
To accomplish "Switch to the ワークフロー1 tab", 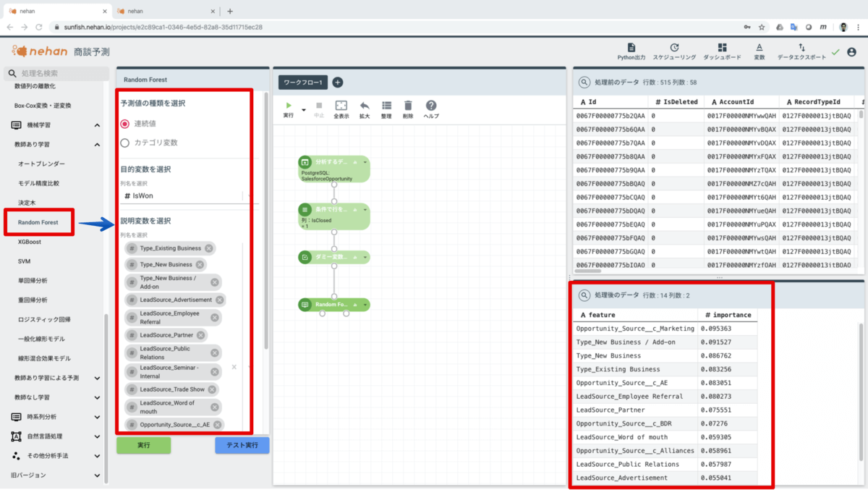I will pos(303,83).
